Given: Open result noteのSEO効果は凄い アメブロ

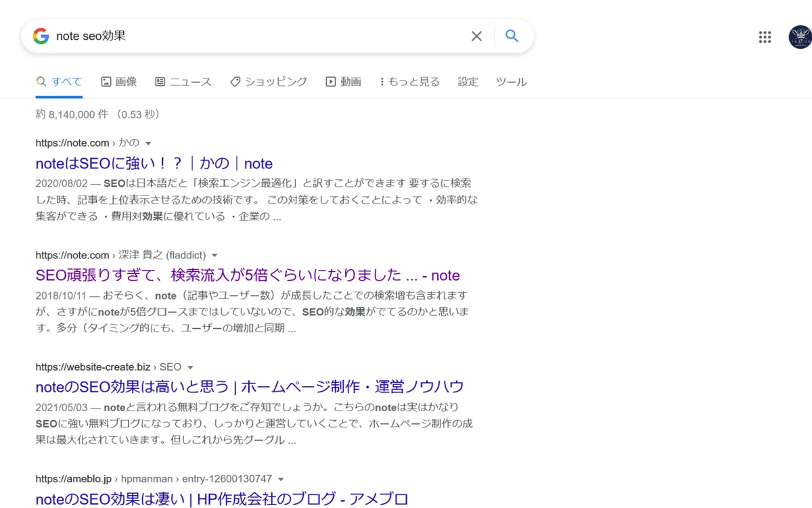Looking at the screenshot, I should pos(222,499).
